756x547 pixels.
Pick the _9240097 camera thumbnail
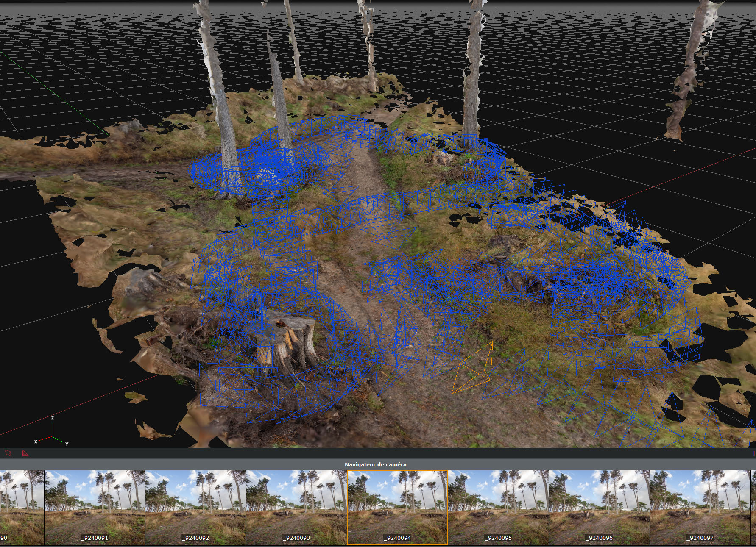(700, 507)
